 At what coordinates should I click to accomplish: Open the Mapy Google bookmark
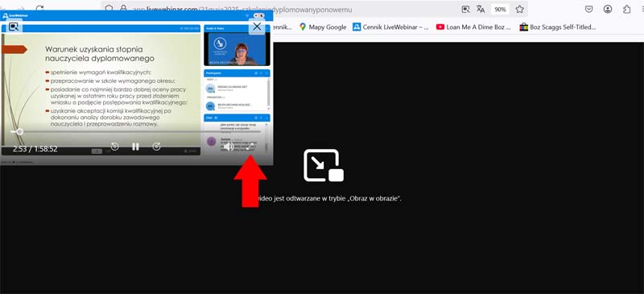coord(323,27)
